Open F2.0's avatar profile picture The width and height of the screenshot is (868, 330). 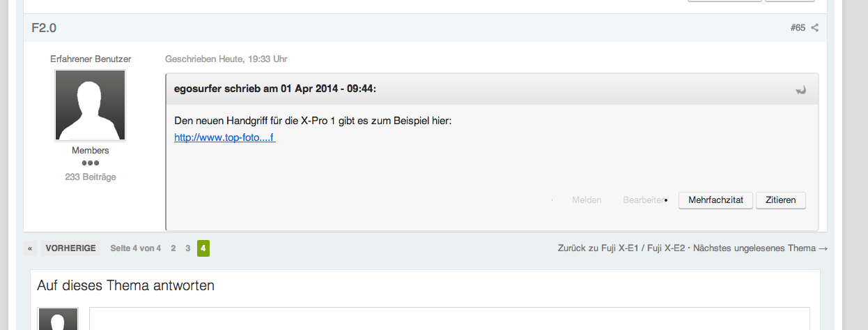point(91,105)
